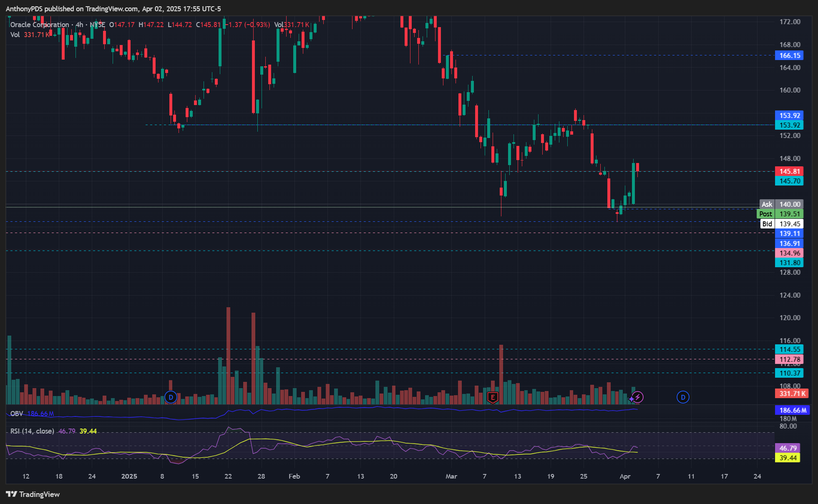The image size is (818, 504).
Task: Click the red 145.81 current price label
Action: click(789, 171)
